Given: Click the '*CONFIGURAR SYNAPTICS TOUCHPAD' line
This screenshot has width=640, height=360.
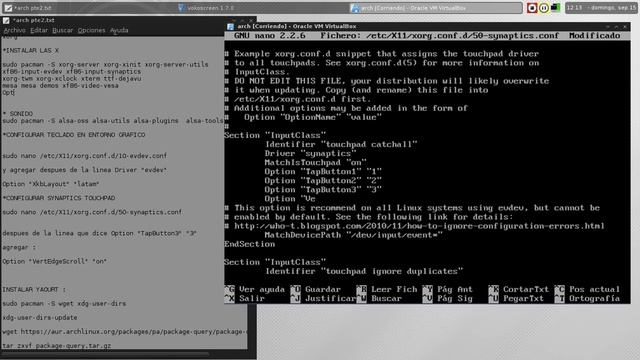Looking at the screenshot, I should 59,198.
